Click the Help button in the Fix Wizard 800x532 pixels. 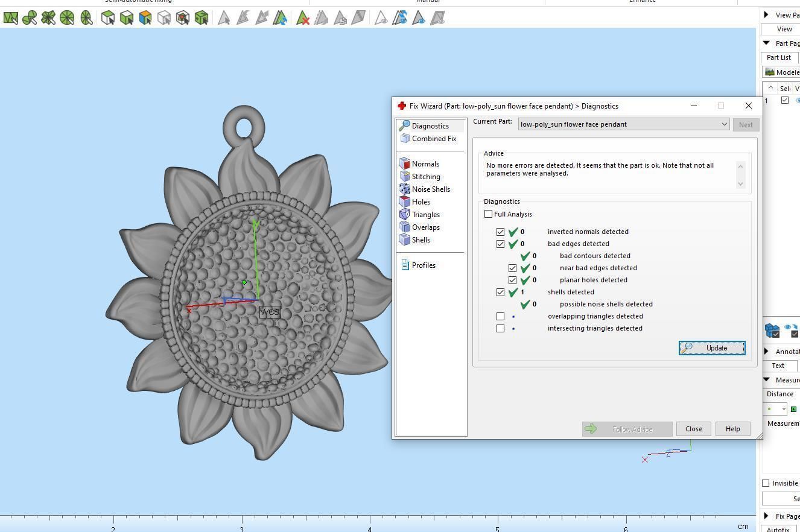tap(732, 429)
